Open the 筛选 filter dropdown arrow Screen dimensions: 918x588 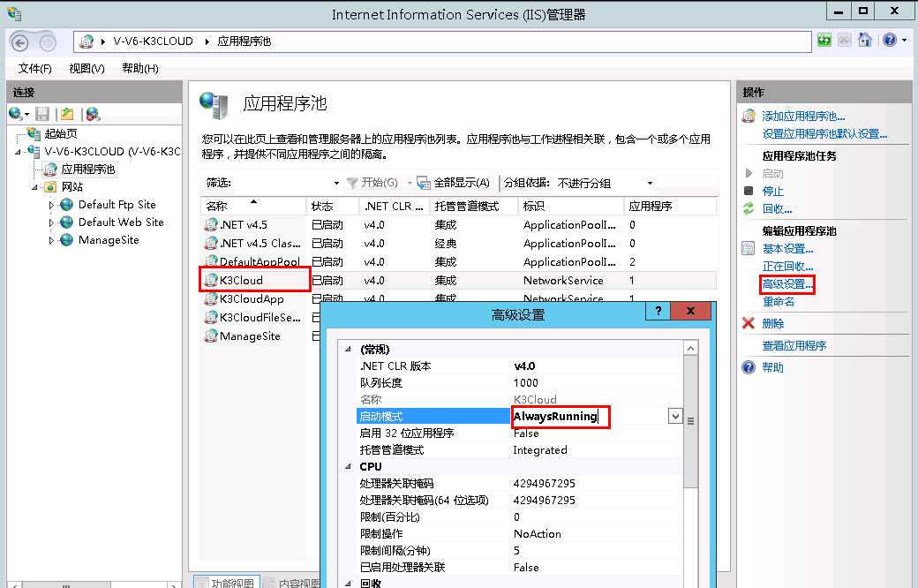[336, 183]
